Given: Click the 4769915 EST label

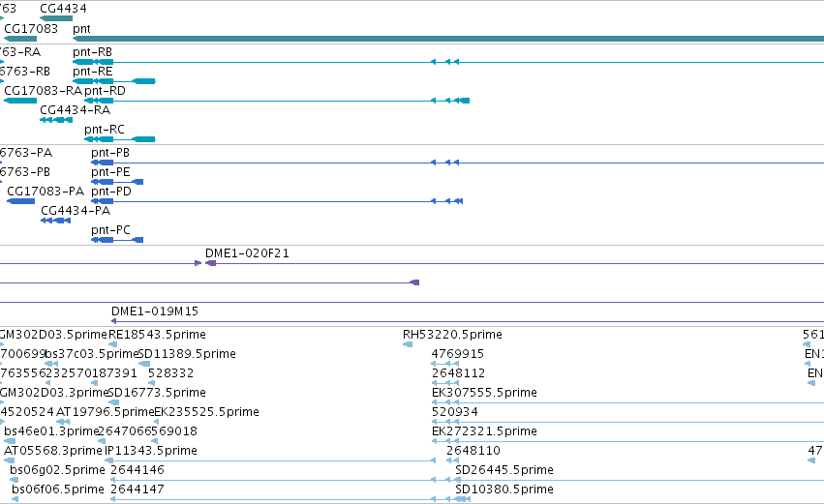Looking at the screenshot, I should click(458, 354).
